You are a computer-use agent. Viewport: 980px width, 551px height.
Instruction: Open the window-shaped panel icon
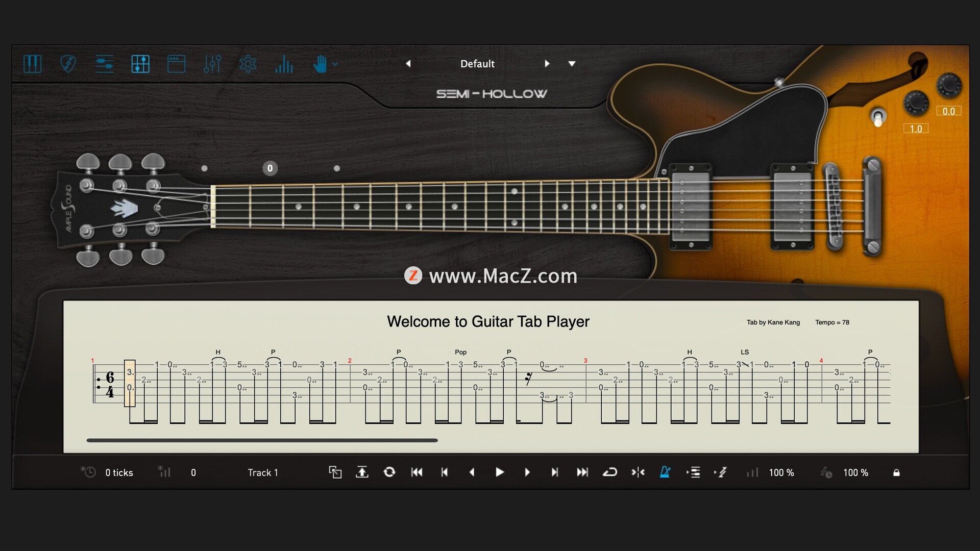[177, 64]
